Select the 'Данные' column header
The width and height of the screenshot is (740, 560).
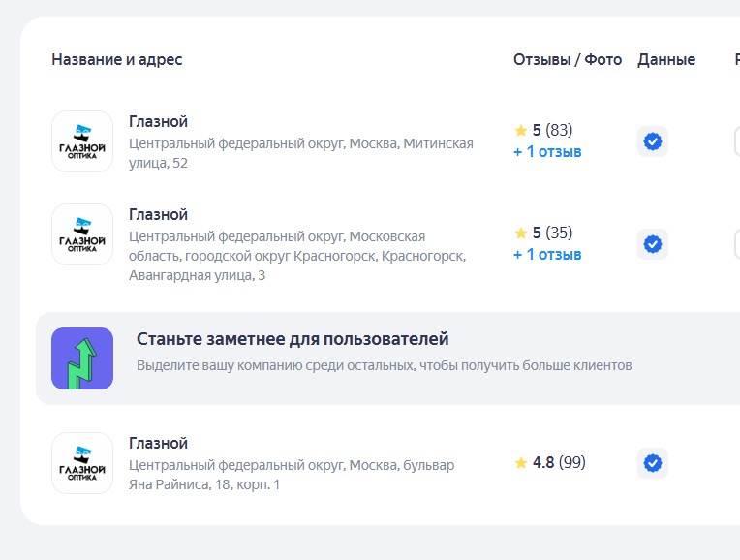pyautogui.click(x=666, y=60)
